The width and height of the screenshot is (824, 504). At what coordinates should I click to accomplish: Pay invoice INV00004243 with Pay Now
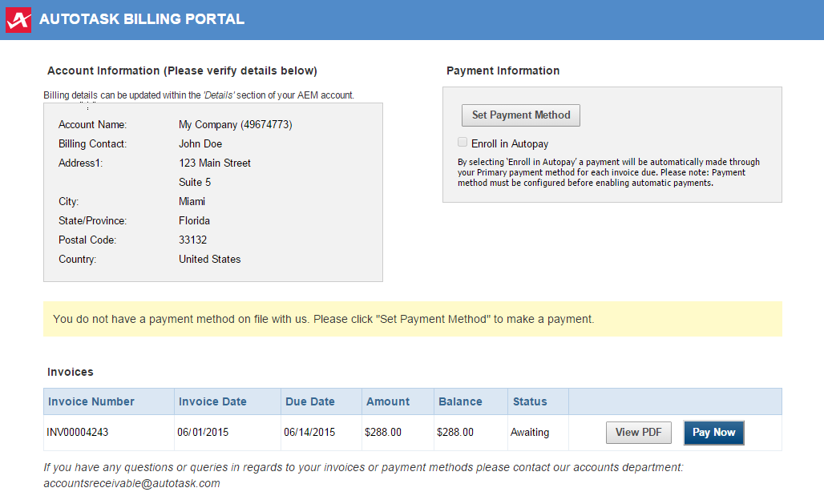click(x=713, y=433)
